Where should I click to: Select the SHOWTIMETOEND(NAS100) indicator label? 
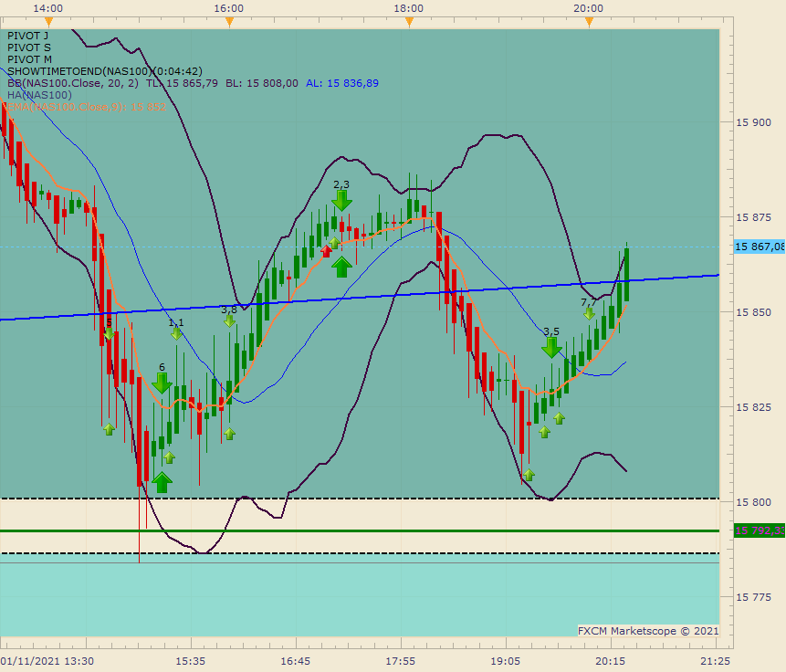pyautogui.click(x=105, y=71)
